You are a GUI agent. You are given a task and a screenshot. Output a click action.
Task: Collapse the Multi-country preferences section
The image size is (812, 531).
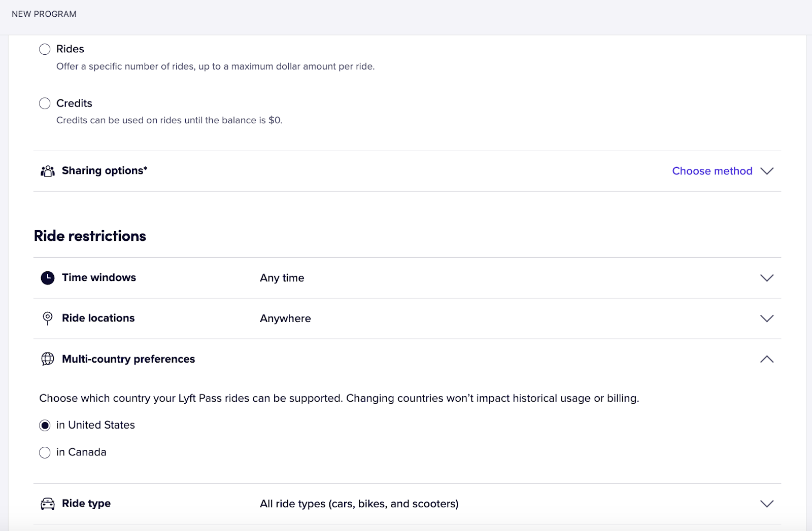click(x=766, y=359)
